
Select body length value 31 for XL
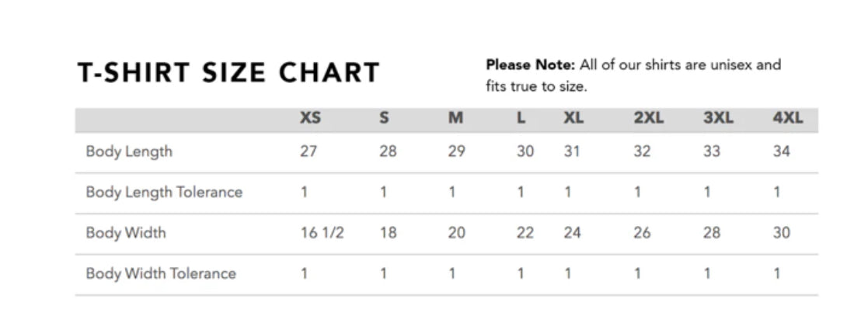[x=572, y=151]
